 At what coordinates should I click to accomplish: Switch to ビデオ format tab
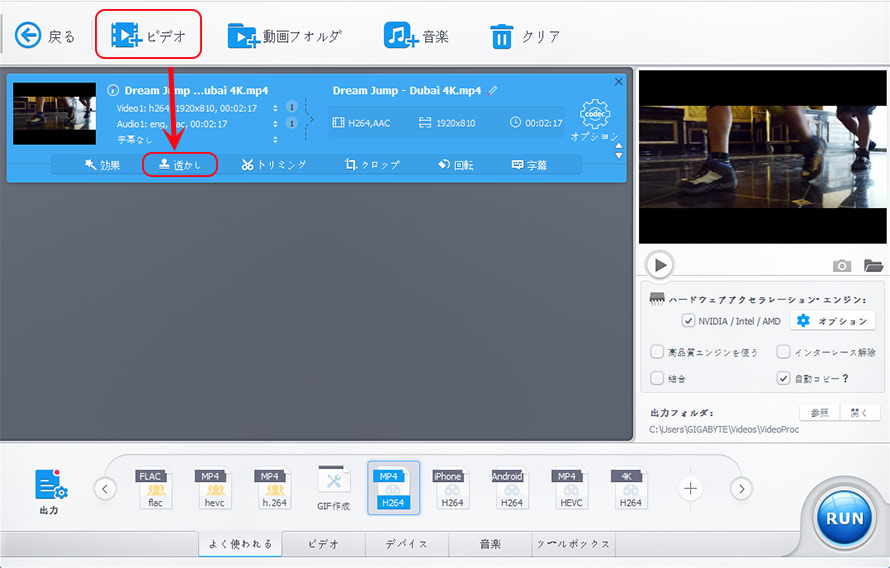click(324, 544)
